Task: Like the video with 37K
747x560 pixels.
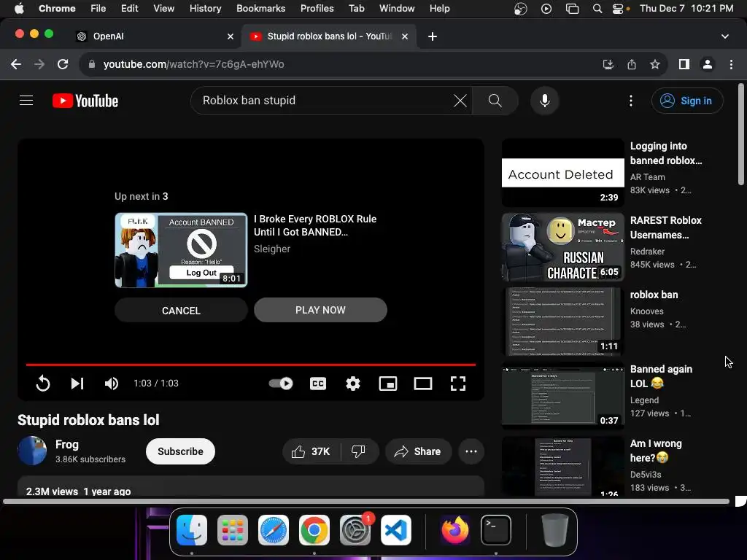Action: [311, 451]
